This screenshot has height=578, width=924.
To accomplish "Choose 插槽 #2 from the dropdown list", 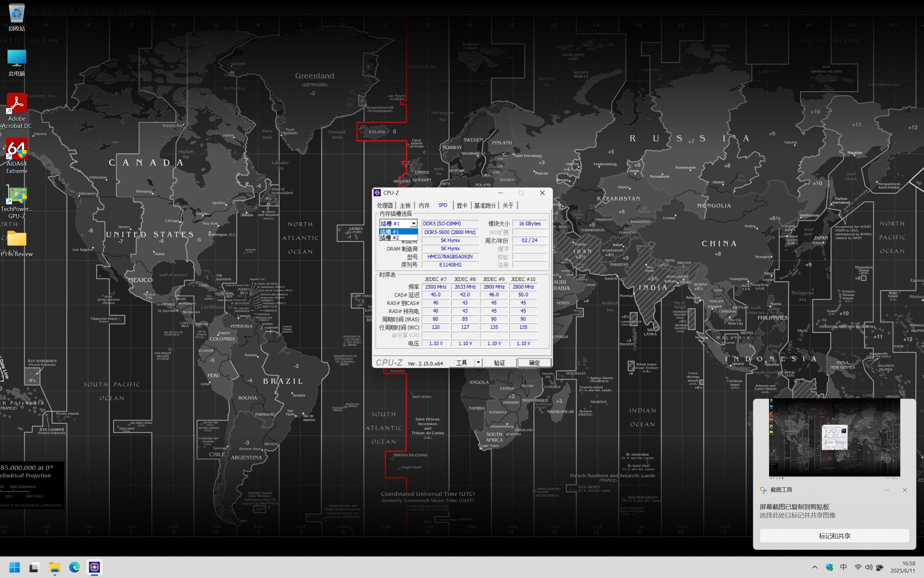I will coord(398,238).
